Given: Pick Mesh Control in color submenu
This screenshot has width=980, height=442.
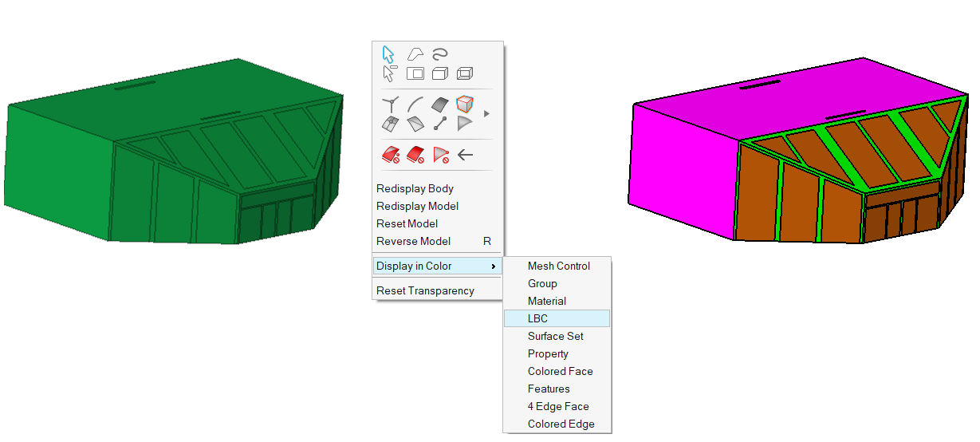Looking at the screenshot, I should tap(557, 266).
